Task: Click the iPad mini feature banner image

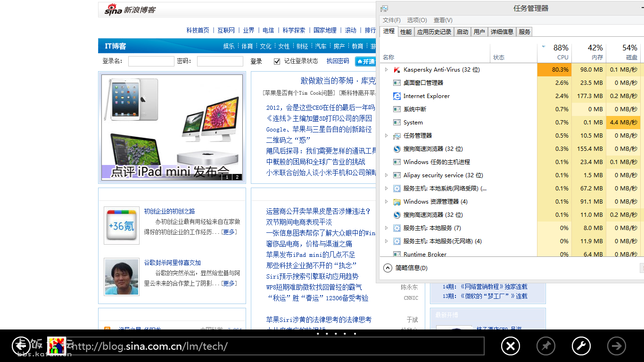Action: (172, 127)
